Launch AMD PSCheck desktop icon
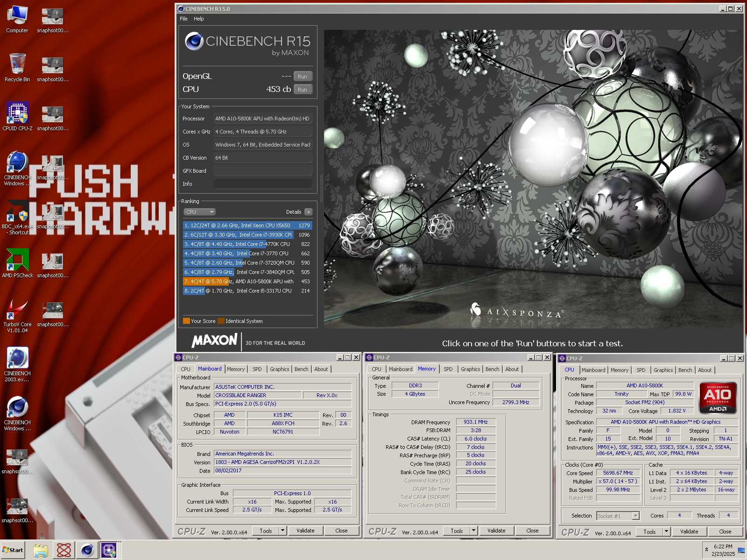 pos(17,264)
